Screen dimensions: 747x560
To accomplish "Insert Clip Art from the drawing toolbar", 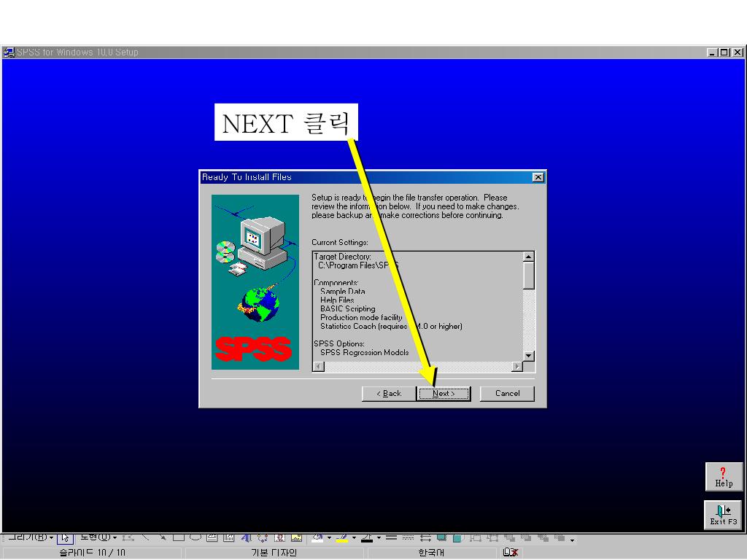I will tap(279, 537).
